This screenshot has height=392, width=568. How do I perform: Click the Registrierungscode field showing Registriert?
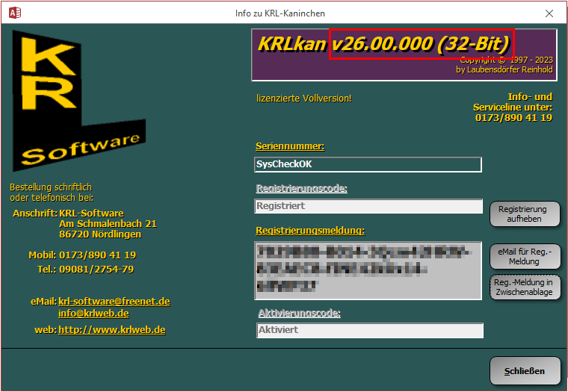click(x=368, y=206)
